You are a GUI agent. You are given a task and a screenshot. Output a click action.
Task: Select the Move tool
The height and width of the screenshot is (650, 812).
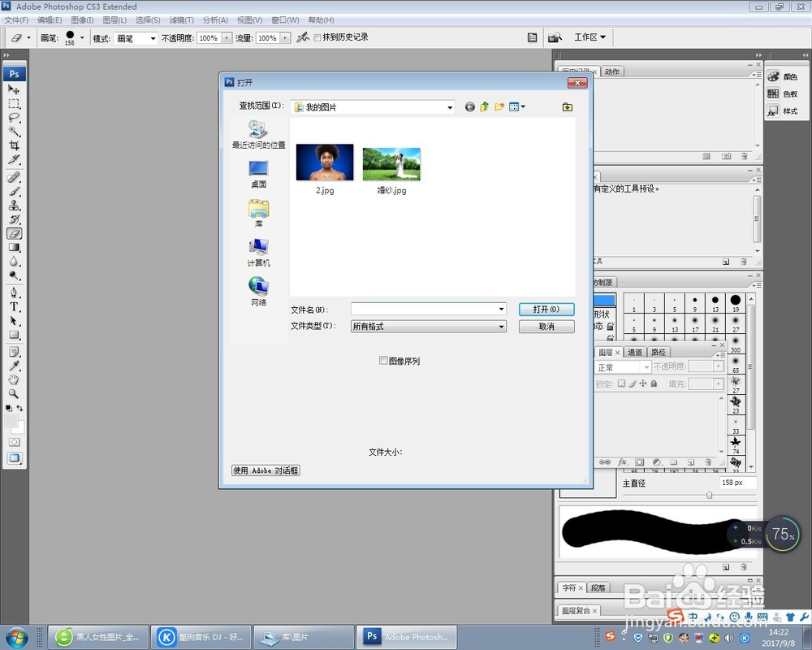pos(15,88)
